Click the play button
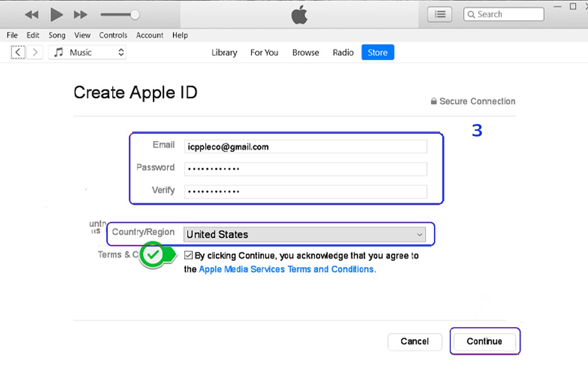The height and width of the screenshot is (387, 588). point(56,15)
